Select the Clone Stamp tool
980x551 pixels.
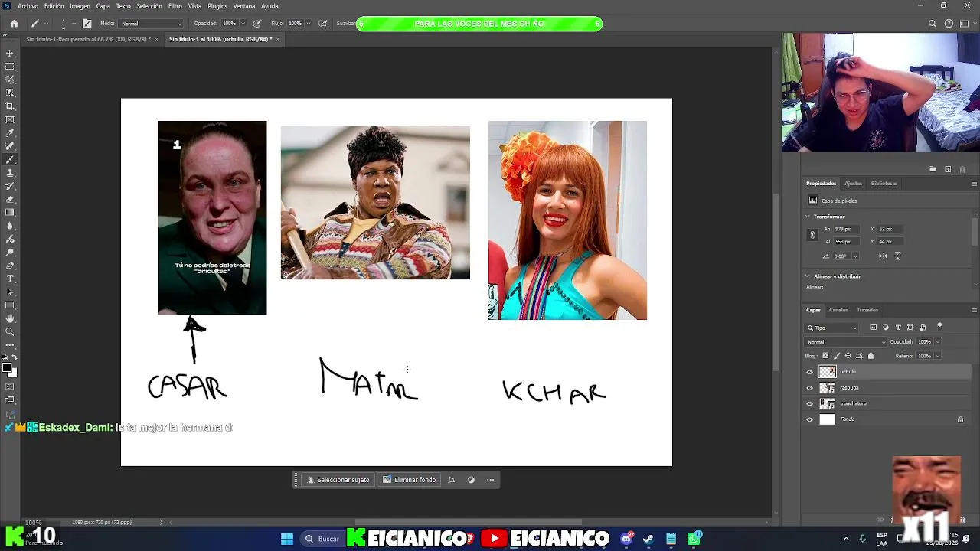(x=10, y=173)
